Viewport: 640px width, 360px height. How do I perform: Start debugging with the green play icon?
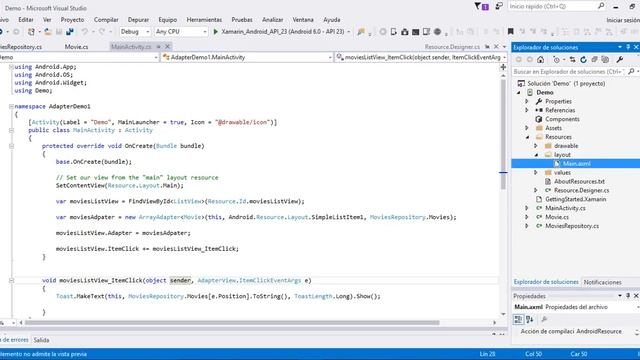pos(216,31)
